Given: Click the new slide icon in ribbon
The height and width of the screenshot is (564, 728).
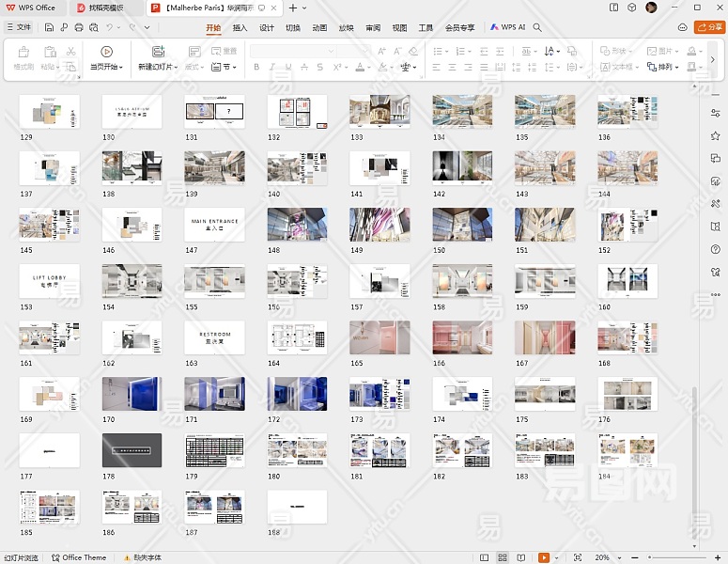Looking at the screenshot, I should pos(158,52).
